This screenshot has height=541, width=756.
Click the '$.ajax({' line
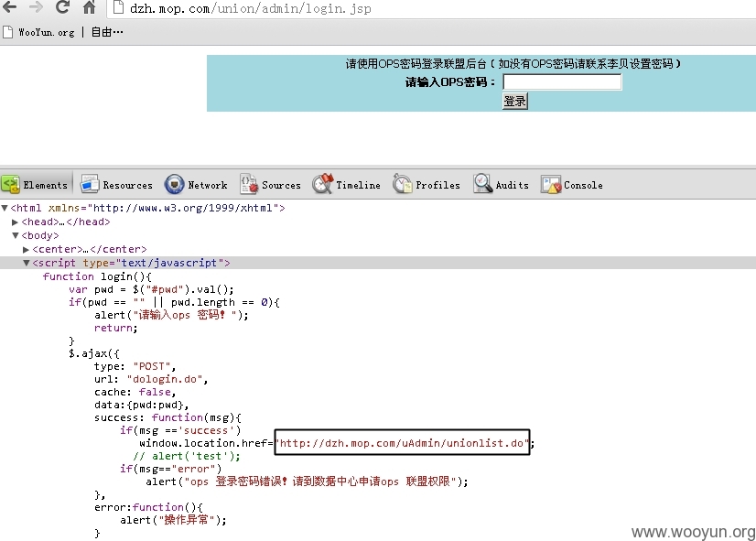coord(93,353)
